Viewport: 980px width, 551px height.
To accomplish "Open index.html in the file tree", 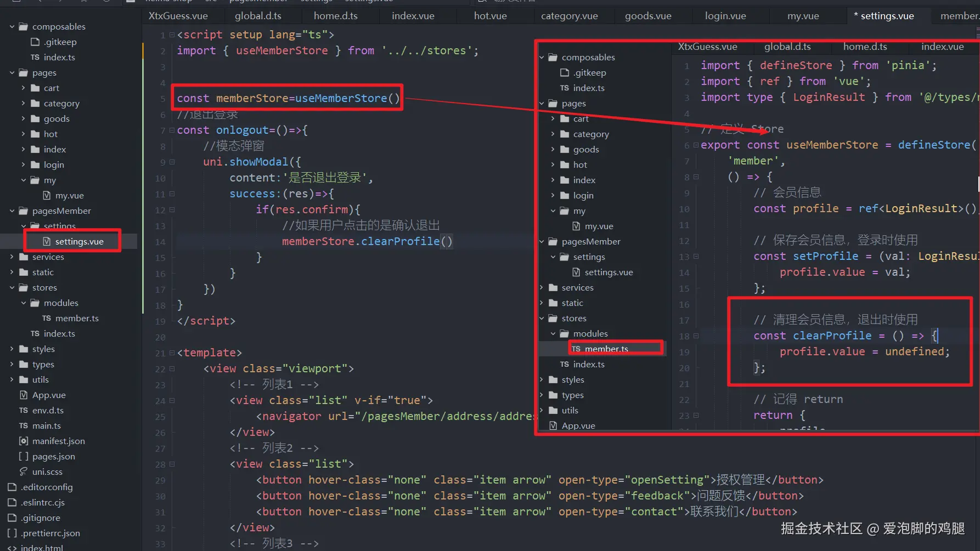I will (42, 548).
